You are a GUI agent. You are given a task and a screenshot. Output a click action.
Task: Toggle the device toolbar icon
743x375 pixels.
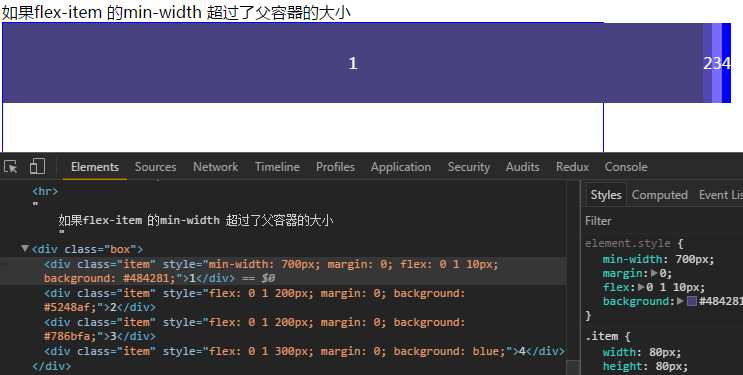(37, 166)
